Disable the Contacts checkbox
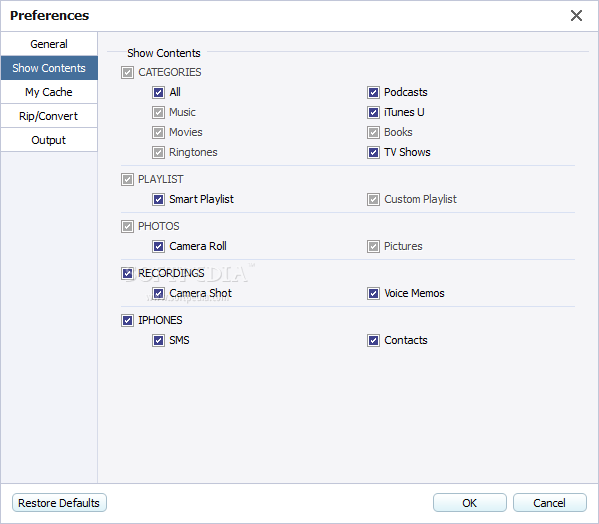The image size is (599, 524). (373, 340)
